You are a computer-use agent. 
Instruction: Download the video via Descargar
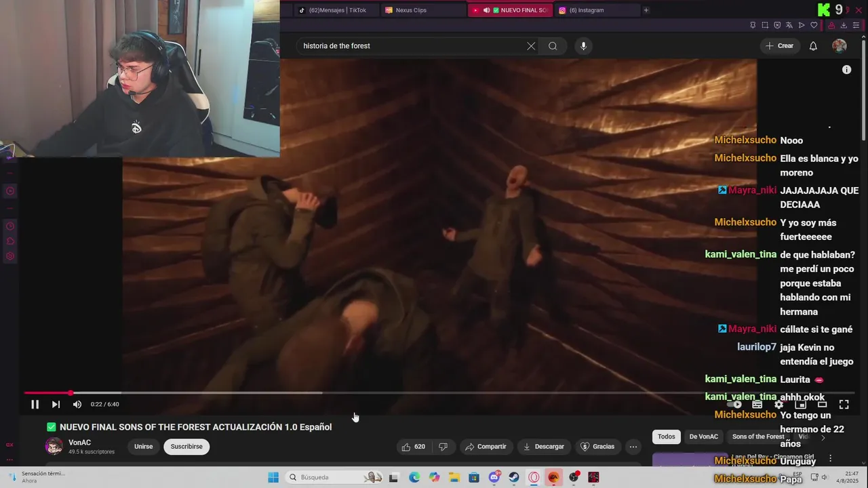(544, 447)
